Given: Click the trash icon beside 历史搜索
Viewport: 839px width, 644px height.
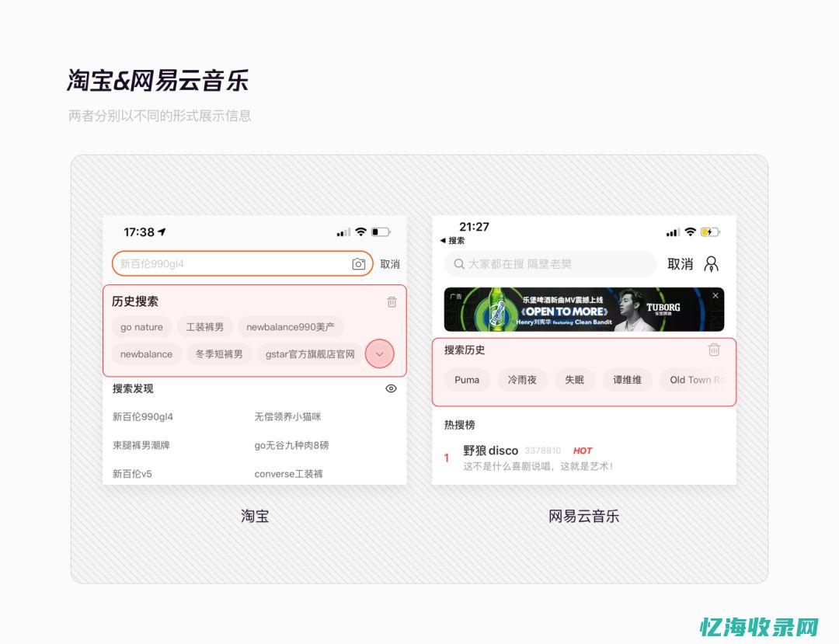Looking at the screenshot, I should (392, 302).
